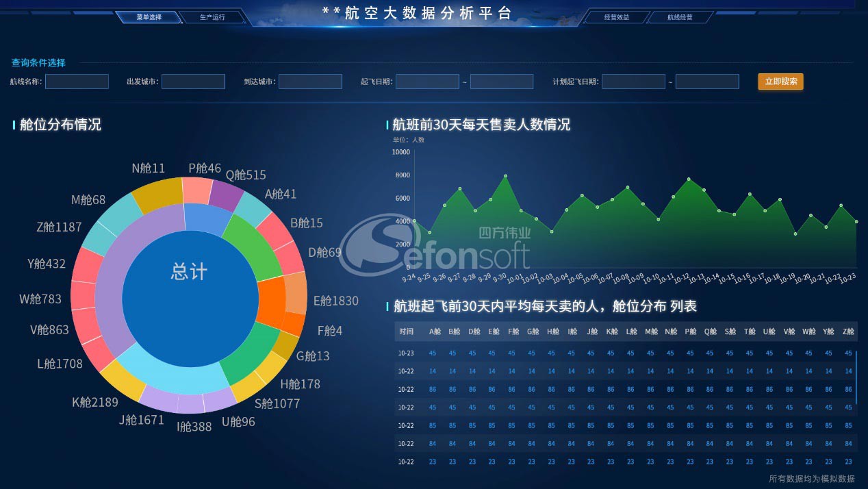The width and height of the screenshot is (868, 489).
Task: Select the 到达城市 input field
Action: point(310,81)
